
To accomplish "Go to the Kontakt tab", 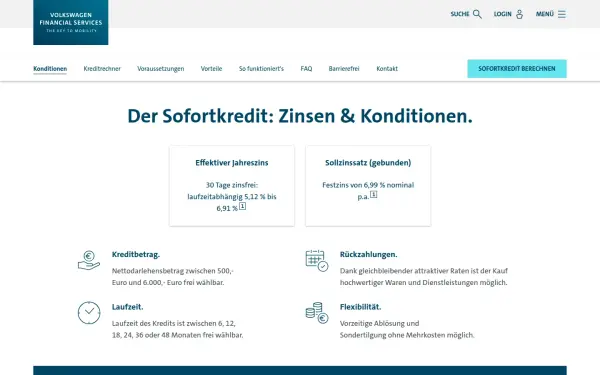I will (387, 69).
